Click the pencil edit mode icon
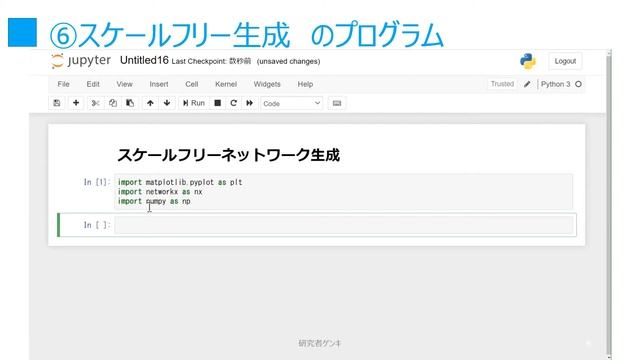Screen dimensions: 640x360 pos(527,84)
